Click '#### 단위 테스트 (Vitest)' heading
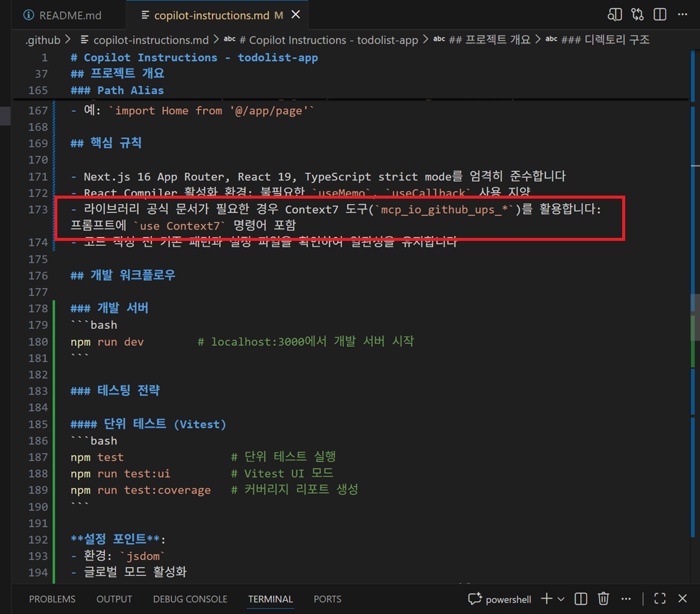This screenshot has height=614, width=700. coord(148,424)
